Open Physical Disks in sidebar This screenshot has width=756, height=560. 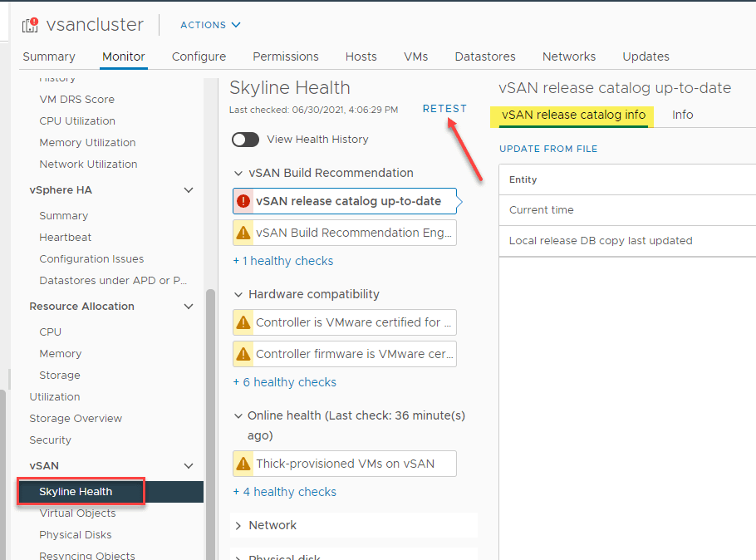pyautogui.click(x=76, y=535)
